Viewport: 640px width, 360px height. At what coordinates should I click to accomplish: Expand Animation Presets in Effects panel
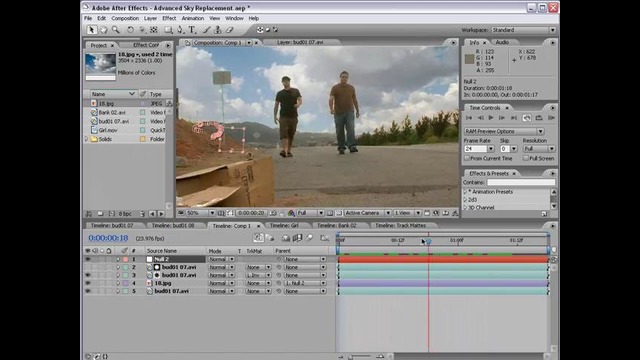coord(465,192)
